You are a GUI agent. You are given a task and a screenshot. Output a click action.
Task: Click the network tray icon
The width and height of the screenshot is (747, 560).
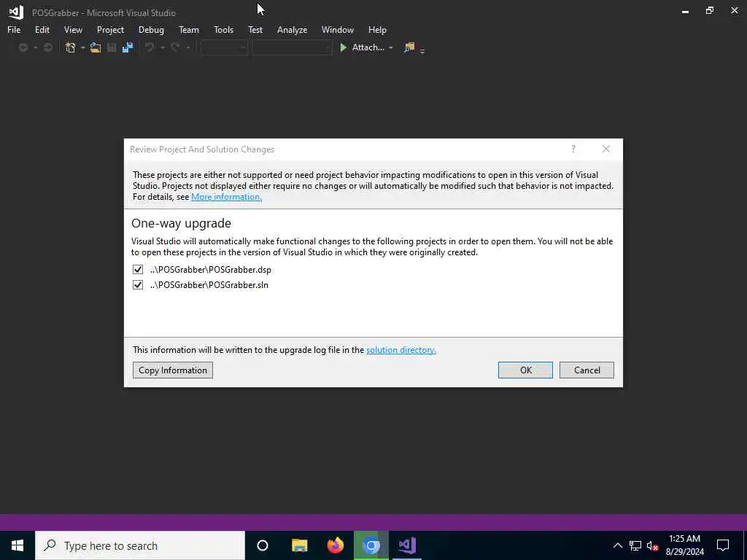pos(635,545)
